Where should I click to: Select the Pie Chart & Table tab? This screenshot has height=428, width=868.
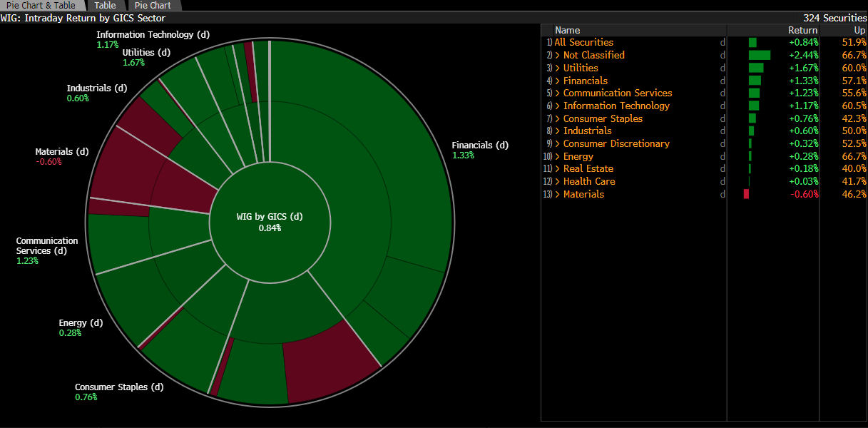tap(41, 5)
